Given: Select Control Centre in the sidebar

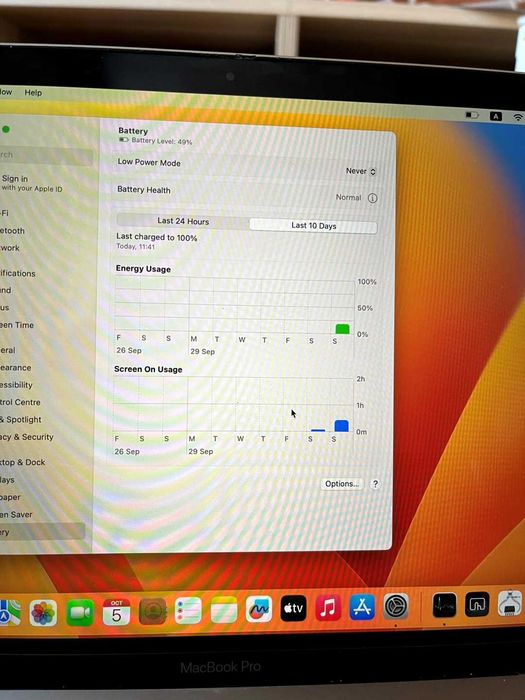Looking at the screenshot, I should point(20,402).
